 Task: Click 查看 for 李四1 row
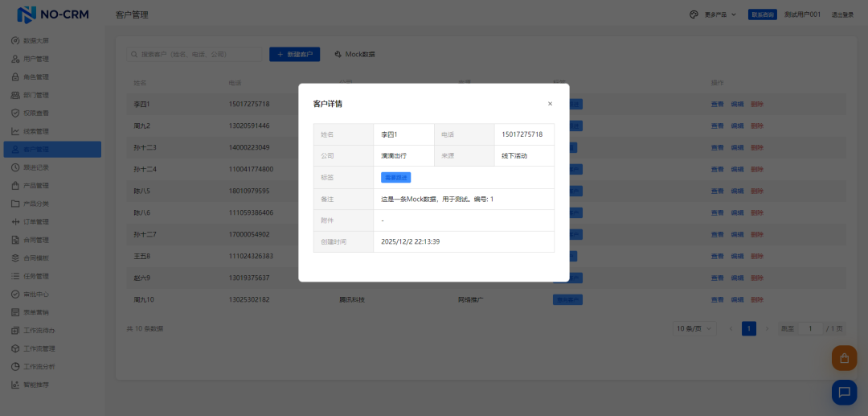coord(717,104)
